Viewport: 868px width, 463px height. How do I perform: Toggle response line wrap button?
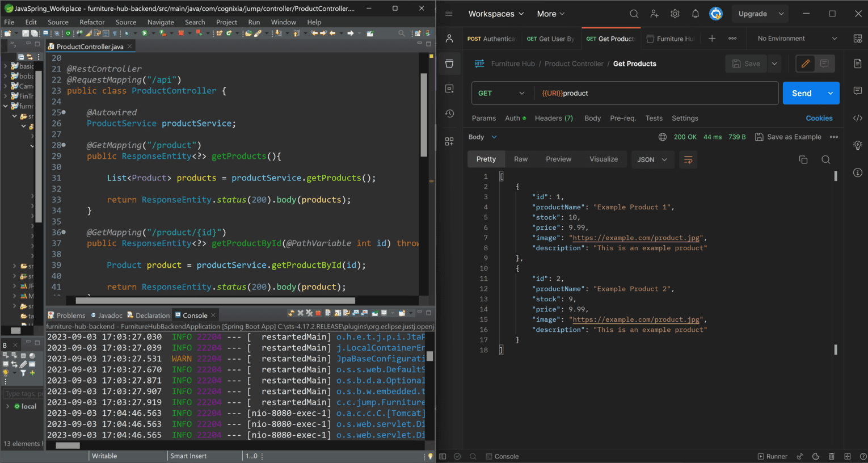[688, 159]
